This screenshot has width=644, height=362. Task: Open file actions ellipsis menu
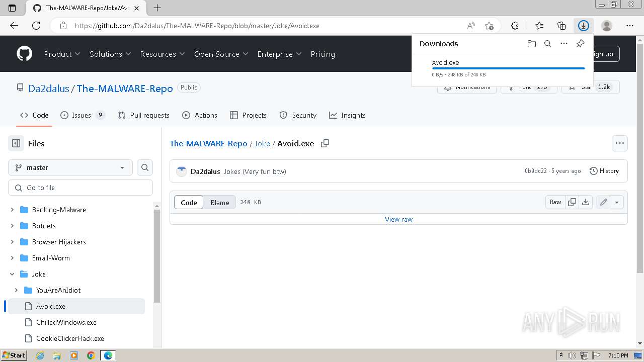point(620,143)
